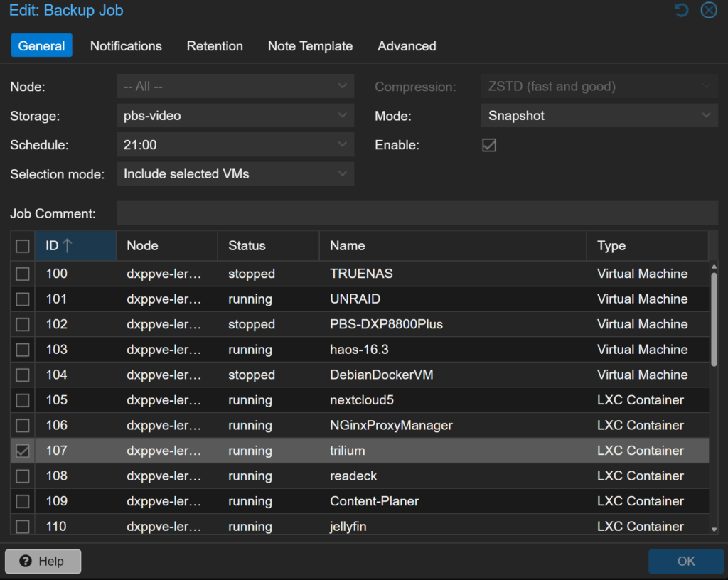This screenshot has width=728, height=580.
Task: Check the box for UNRAID virtual machine
Action: [23, 299]
